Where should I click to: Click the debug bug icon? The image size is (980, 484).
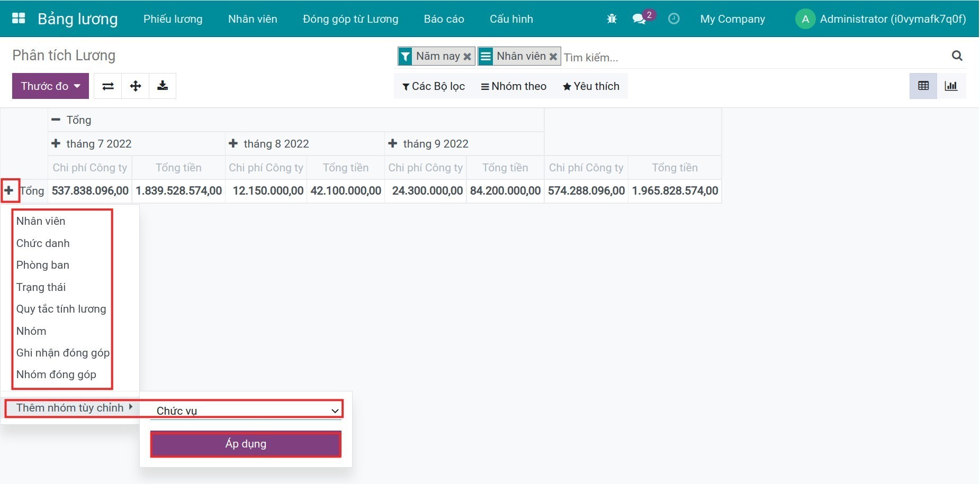coord(612,19)
